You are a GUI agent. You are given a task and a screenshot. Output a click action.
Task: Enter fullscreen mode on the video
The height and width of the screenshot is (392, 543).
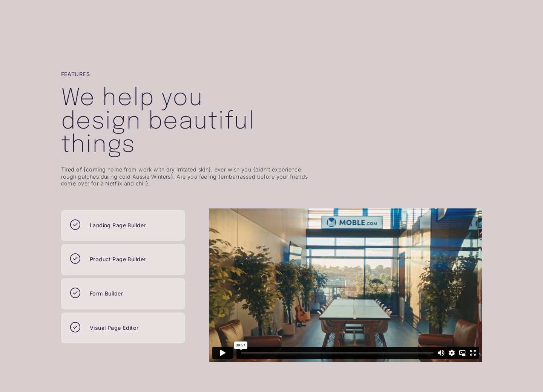[x=473, y=353]
